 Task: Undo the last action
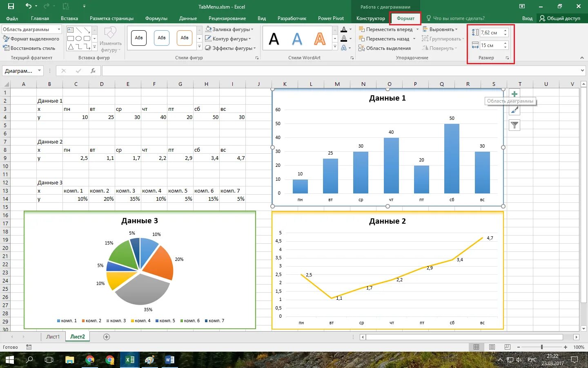[x=28, y=6]
